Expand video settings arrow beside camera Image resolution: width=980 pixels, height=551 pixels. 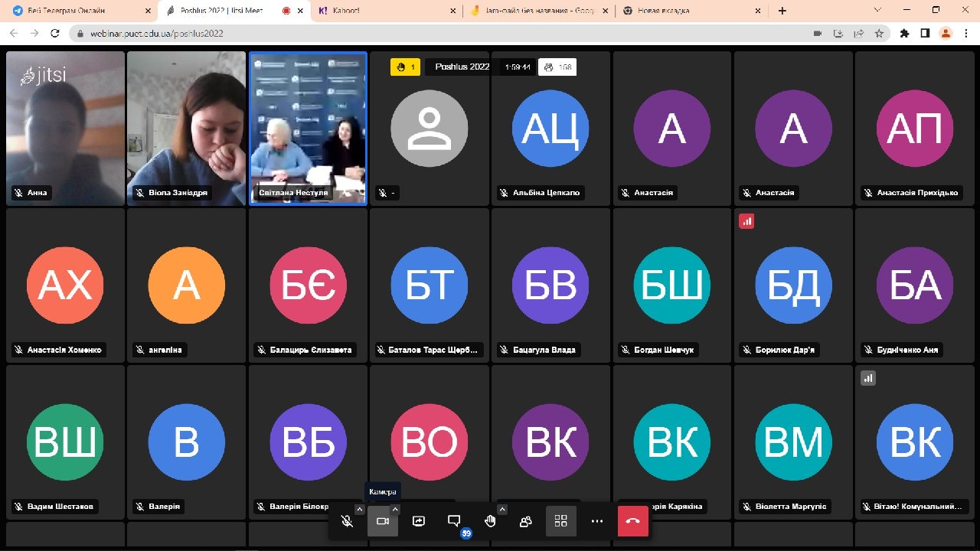[395, 510]
